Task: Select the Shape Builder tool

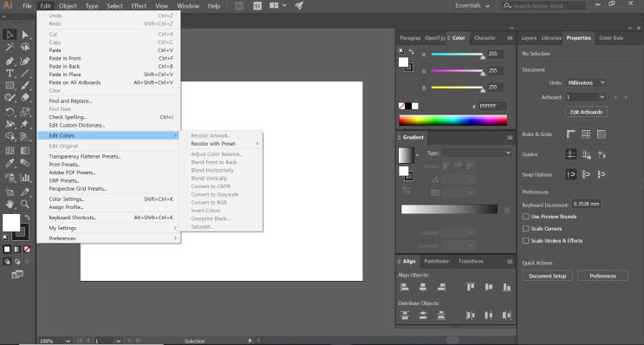Action: [10, 136]
